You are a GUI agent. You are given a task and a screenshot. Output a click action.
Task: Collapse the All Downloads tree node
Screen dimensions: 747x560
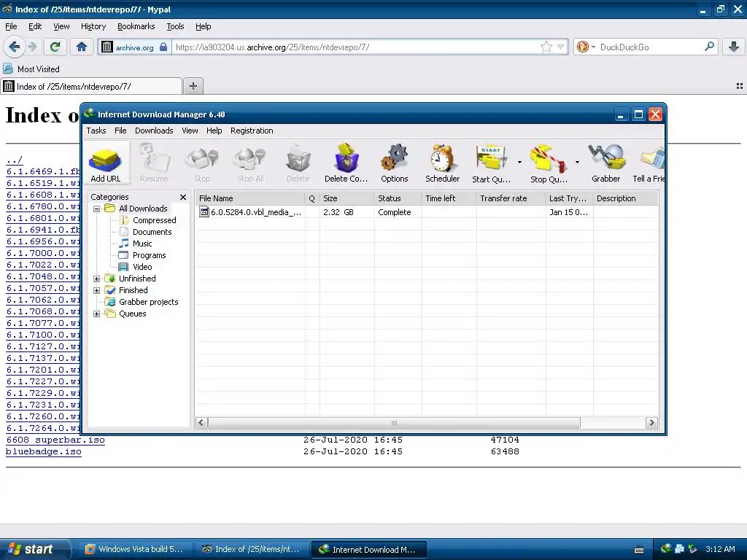click(97, 209)
